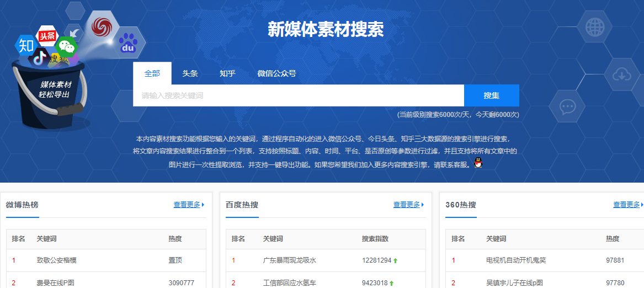644x288 pixels.
Task: Click the QQ penguin customer service icon
Action: (478, 163)
